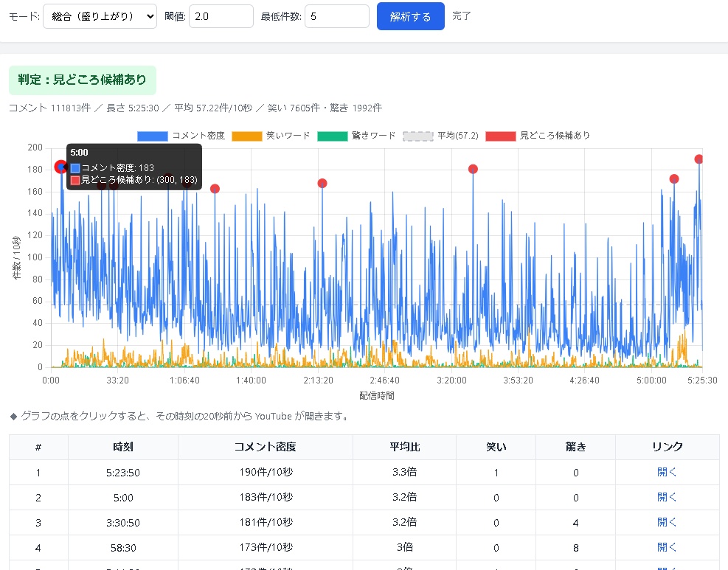Image resolution: width=728 pixels, height=570 pixels.
Task: Focus the 最低件数 input field
Action: 336,16
